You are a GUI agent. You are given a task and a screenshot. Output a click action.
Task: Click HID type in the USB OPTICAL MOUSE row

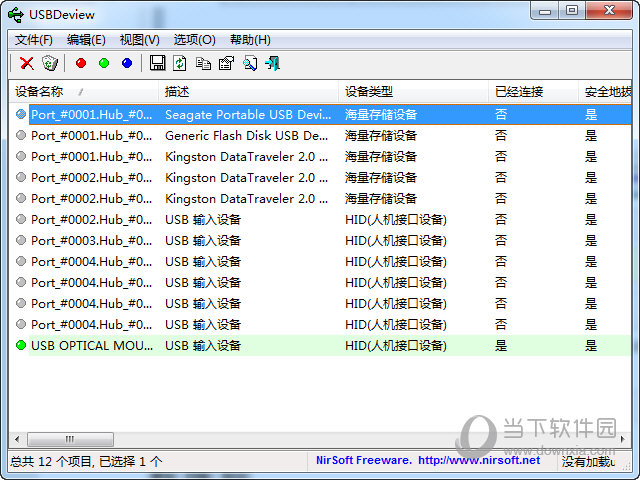[396, 346]
